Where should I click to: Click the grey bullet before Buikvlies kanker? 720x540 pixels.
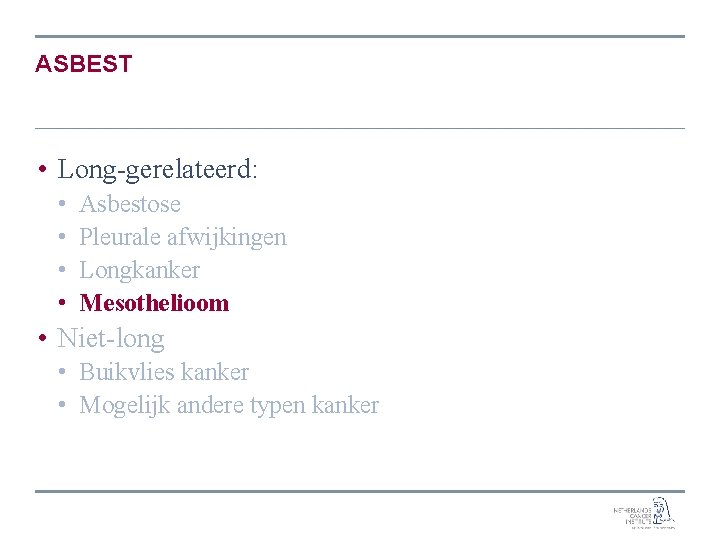(x=62, y=371)
